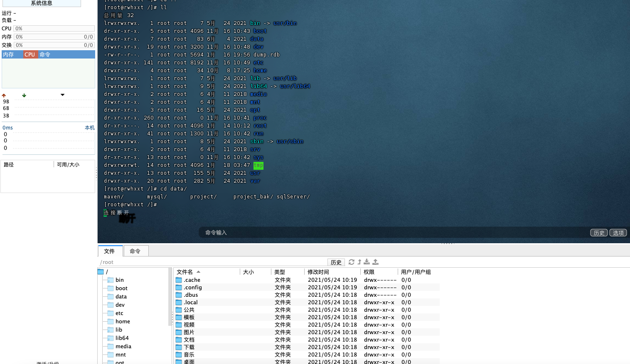The image size is (630, 364).
Task: Click the refresh file list icon
Action: pyautogui.click(x=352, y=262)
